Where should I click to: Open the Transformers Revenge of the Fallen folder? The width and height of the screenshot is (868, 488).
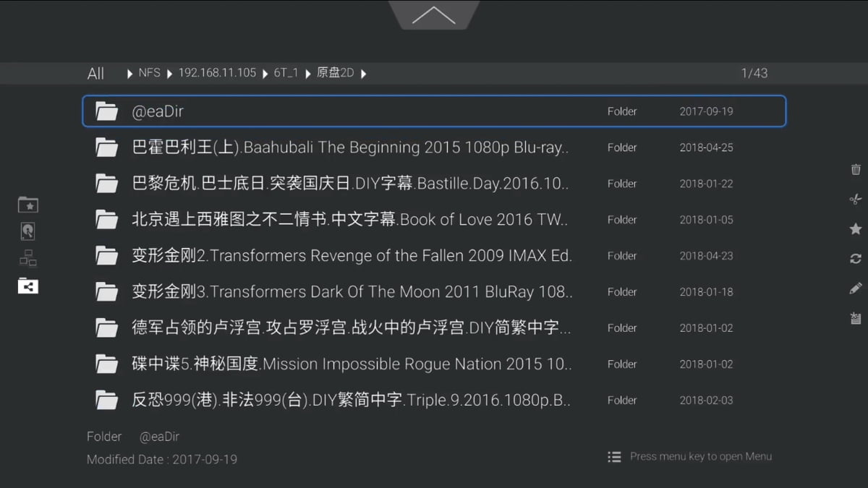coord(289,255)
